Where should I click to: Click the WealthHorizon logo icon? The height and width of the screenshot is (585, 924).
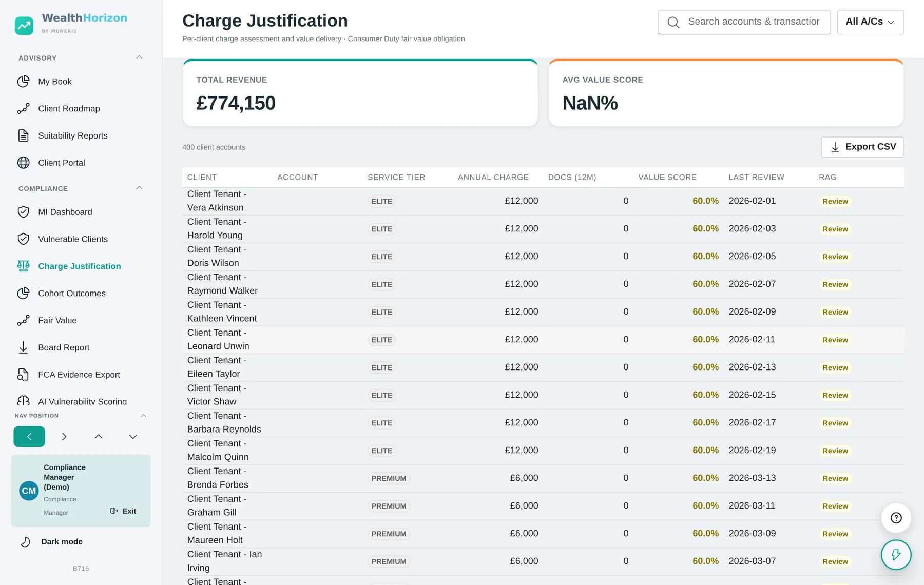pos(24,25)
